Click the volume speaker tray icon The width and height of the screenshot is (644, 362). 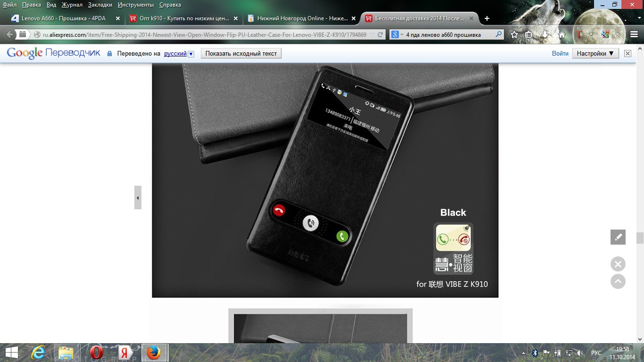(x=580, y=353)
